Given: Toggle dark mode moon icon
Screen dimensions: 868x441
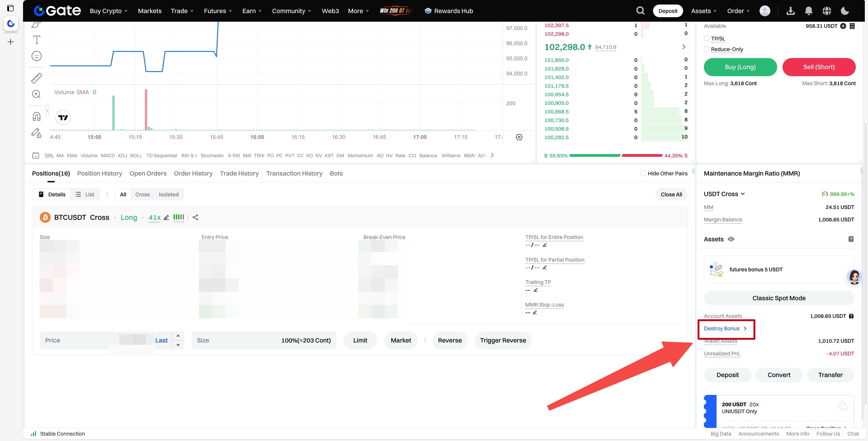Looking at the screenshot, I should pos(844,11).
